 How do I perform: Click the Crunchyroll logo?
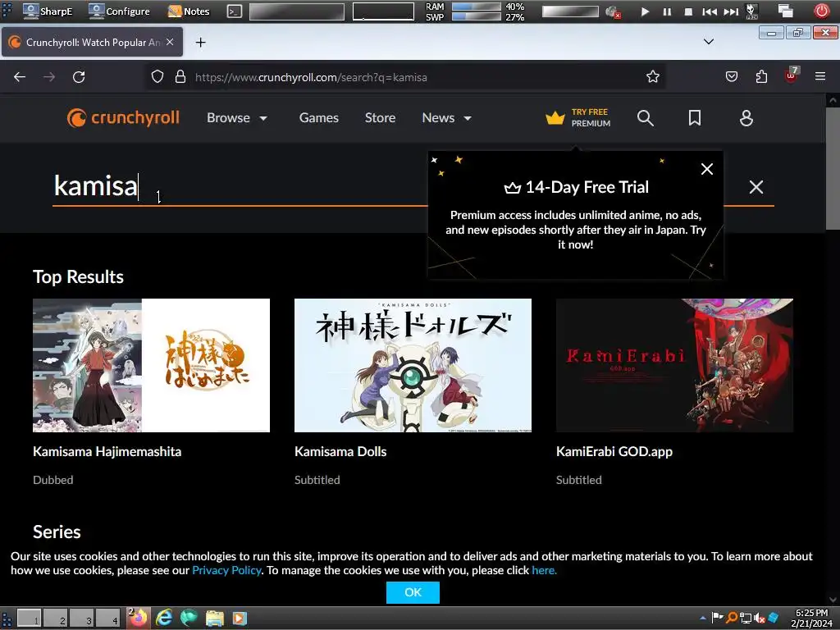pos(123,118)
